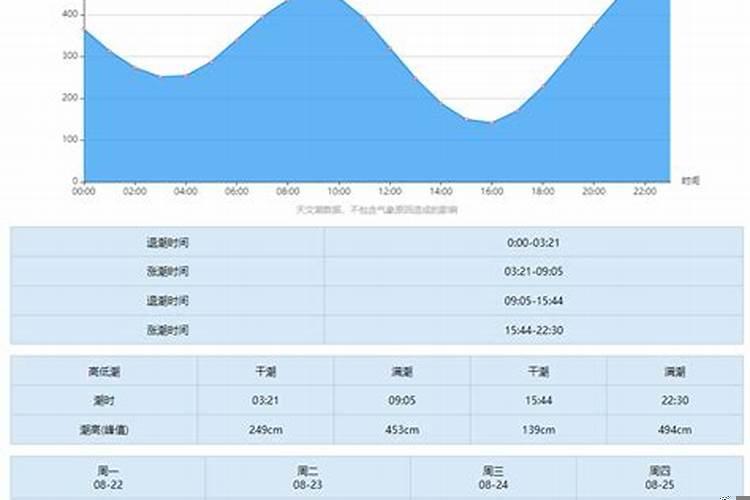Image resolution: width=750 pixels, height=500 pixels.
Task: Switch to the 周二 08-23 date tab
Action: click(x=306, y=477)
